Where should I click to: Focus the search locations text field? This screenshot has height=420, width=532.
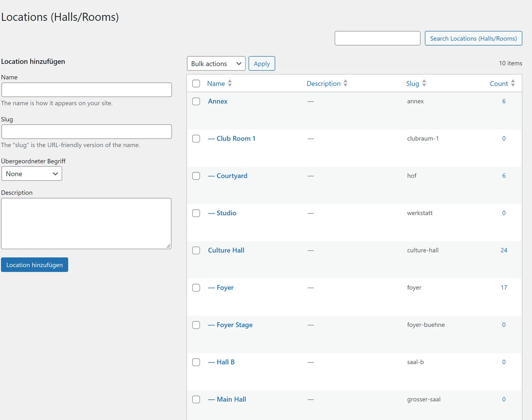pos(377,38)
